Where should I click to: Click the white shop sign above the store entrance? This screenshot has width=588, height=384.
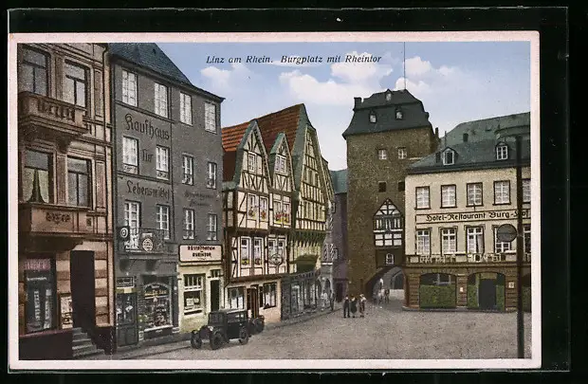coord(200,252)
